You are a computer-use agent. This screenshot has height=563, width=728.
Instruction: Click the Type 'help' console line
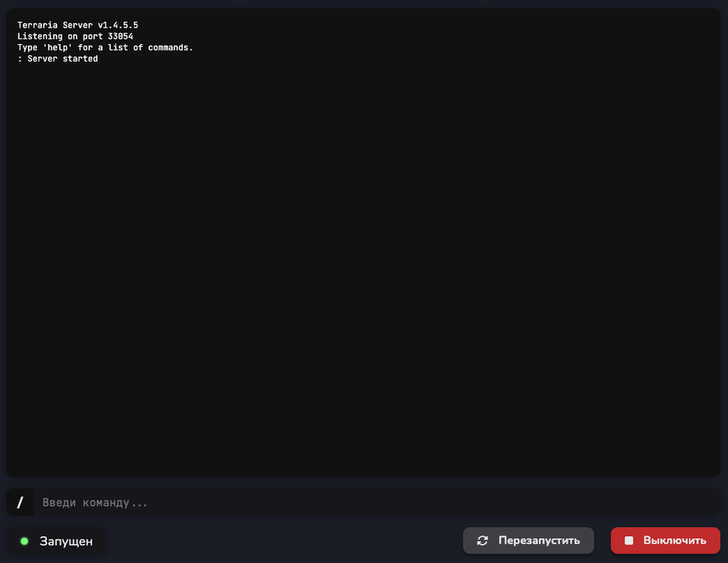tap(105, 48)
